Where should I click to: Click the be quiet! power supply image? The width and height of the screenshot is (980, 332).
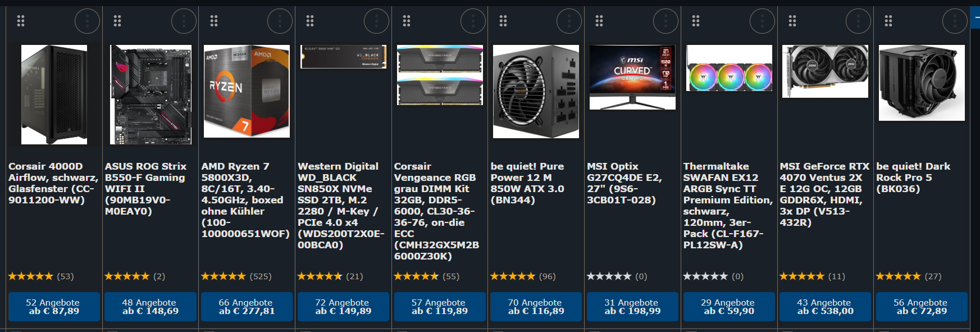pyautogui.click(x=536, y=92)
